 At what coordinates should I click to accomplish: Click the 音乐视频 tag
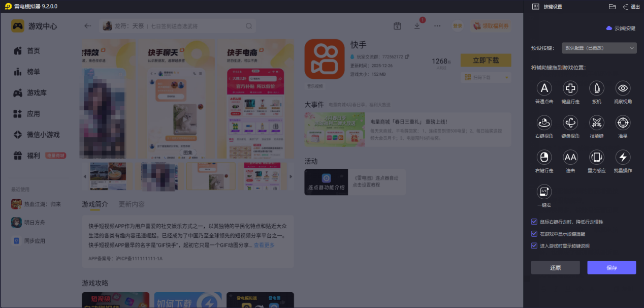(x=315, y=86)
